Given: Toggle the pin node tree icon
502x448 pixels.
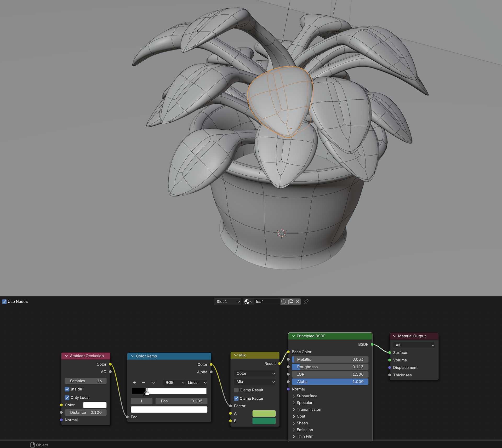Looking at the screenshot, I should tap(306, 302).
